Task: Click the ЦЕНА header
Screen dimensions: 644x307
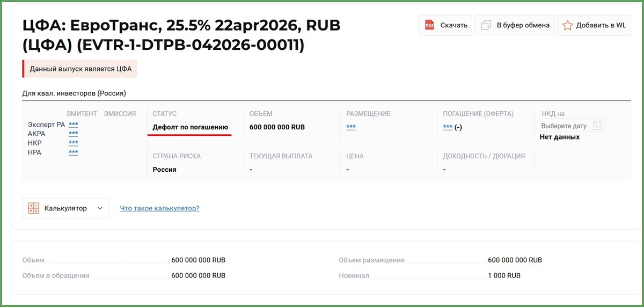Action: click(x=355, y=156)
